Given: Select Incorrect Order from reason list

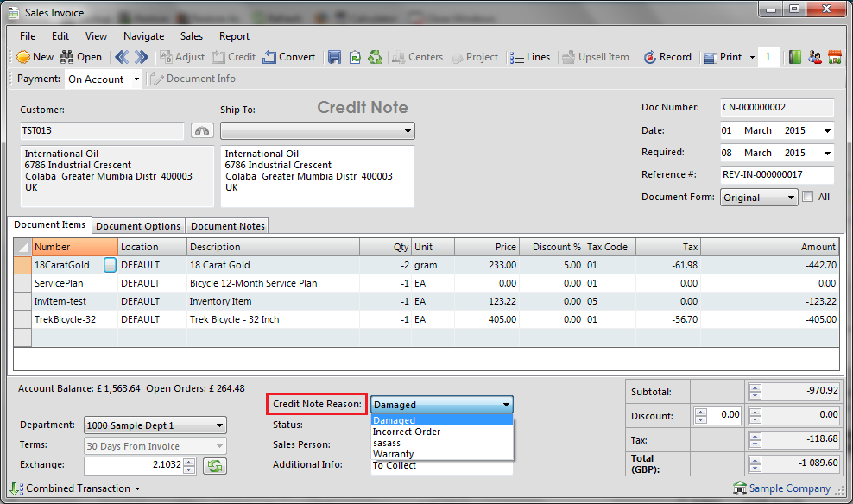Looking at the screenshot, I should (x=407, y=432).
